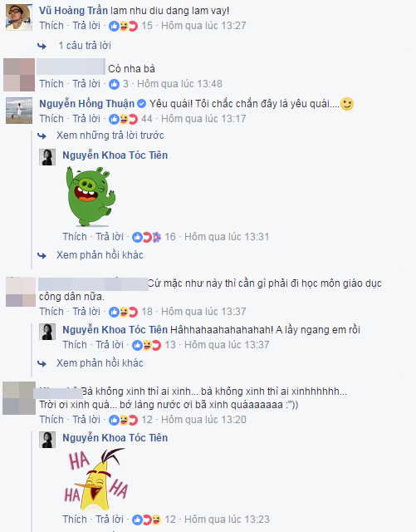The image size is (416, 532).
Task: Expand the "1 câu trả lời" reply
Action: click(85, 46)
